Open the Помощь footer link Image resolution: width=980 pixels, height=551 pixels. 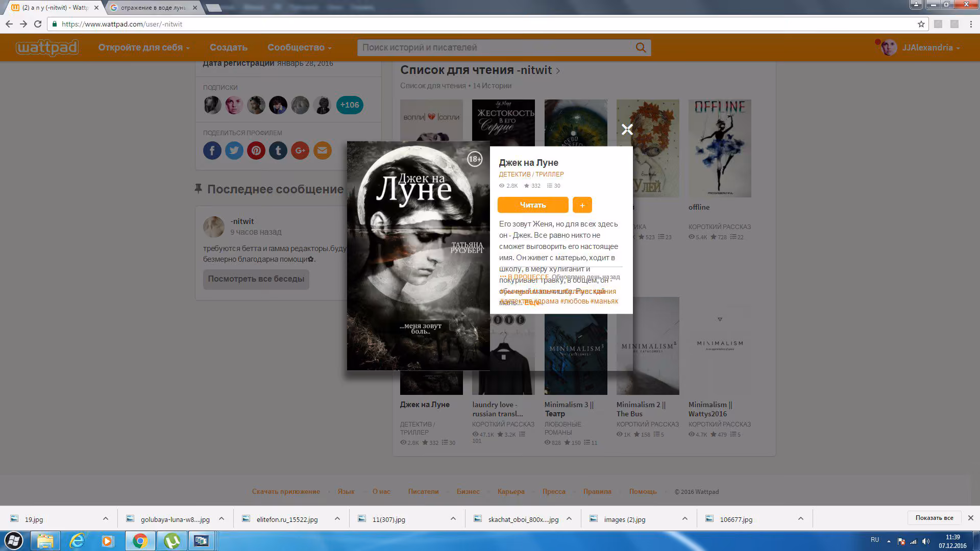click(643, 492)
